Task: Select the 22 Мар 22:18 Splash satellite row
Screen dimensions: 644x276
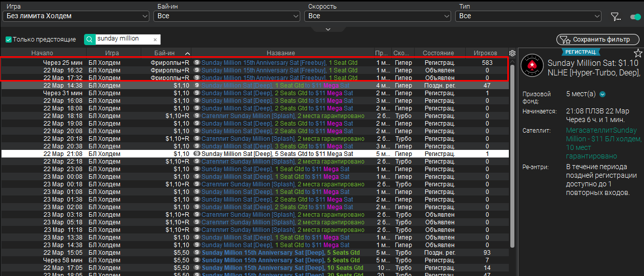Action: click(x=255, y=162)
